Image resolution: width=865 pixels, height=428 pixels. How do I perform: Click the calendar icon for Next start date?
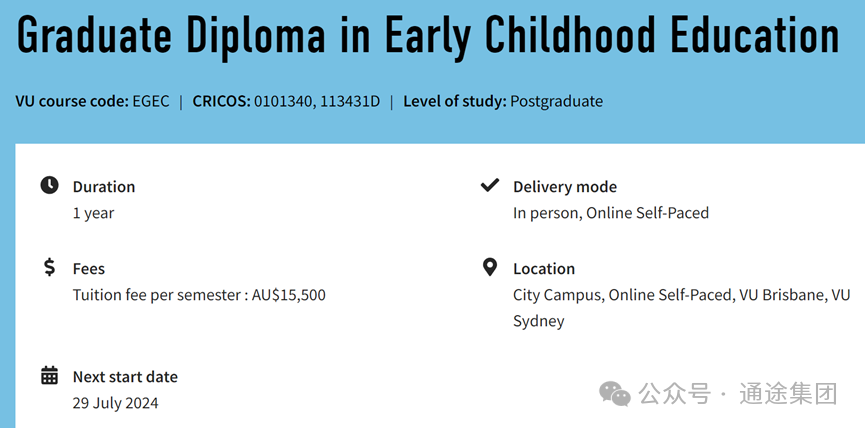(x=50, y=375)
